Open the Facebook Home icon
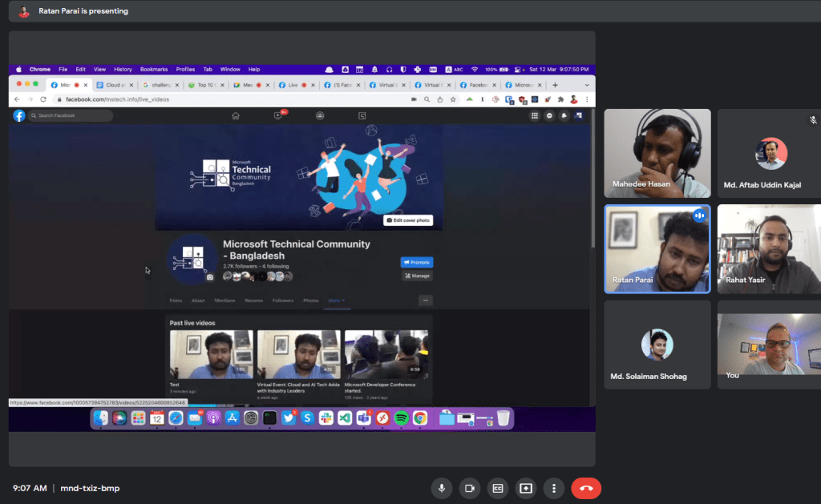 pos(236,115)
